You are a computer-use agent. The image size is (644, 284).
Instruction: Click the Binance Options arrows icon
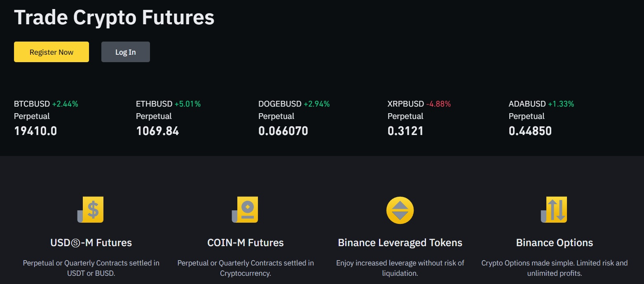tap(554, 210)
